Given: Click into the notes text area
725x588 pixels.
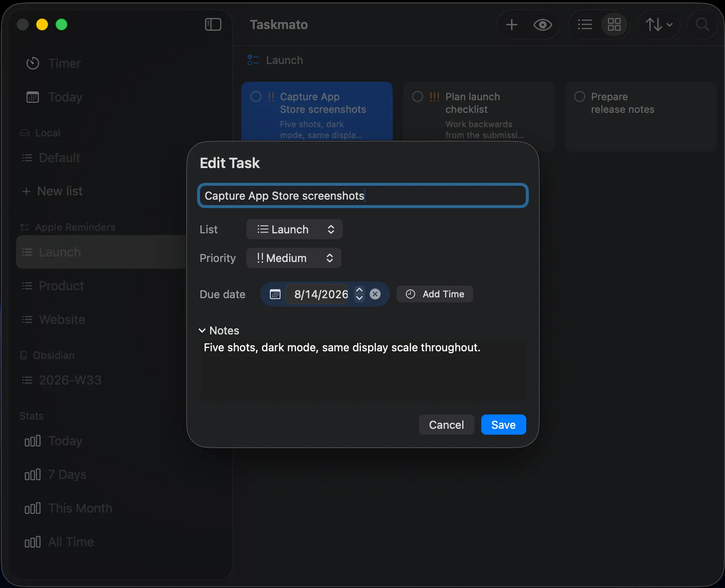Looking at the screenshot, I should tap(363, 371).
